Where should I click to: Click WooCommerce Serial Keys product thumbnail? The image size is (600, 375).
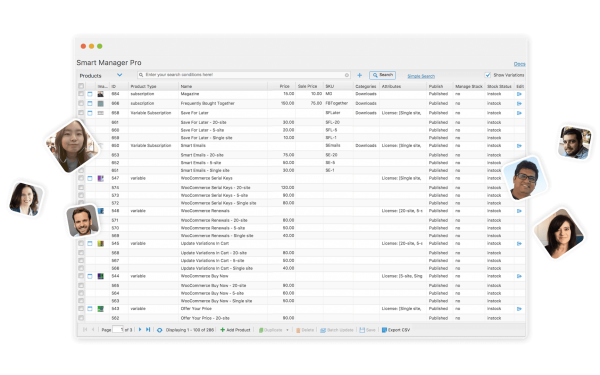(x=101, y=178)
